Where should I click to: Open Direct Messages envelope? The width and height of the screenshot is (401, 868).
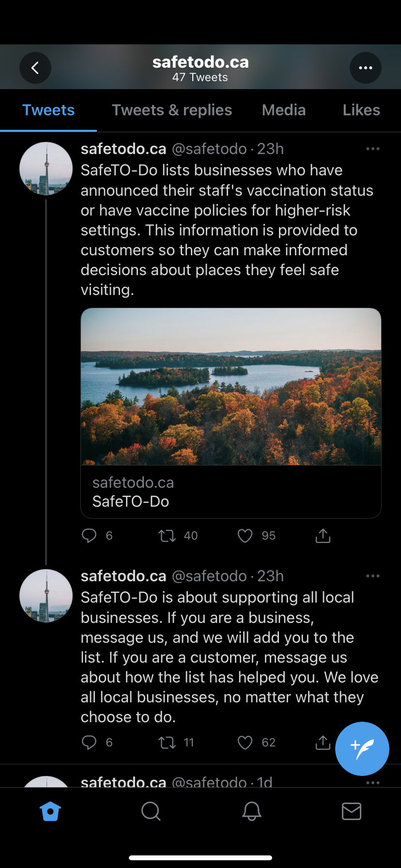[351, 811]
